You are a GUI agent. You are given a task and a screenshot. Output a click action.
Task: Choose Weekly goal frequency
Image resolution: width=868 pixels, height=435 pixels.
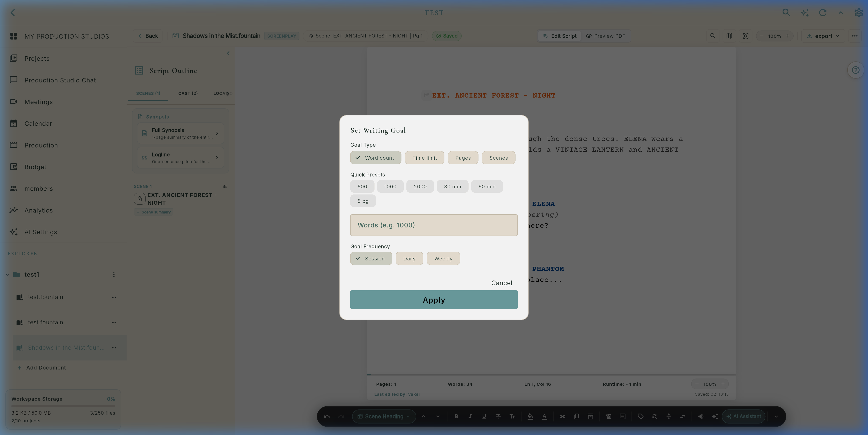pyautogui.click(x=443, y=259)
